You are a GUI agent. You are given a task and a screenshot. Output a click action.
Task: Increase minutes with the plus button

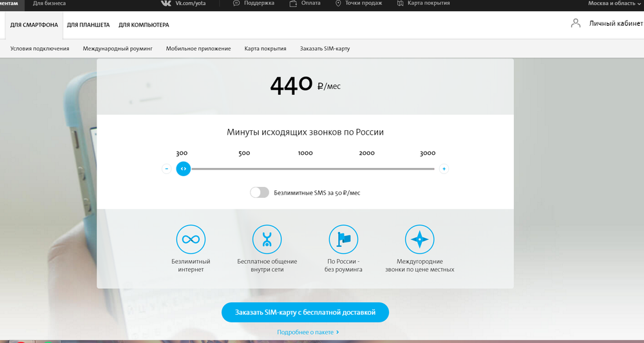(444, 169)
